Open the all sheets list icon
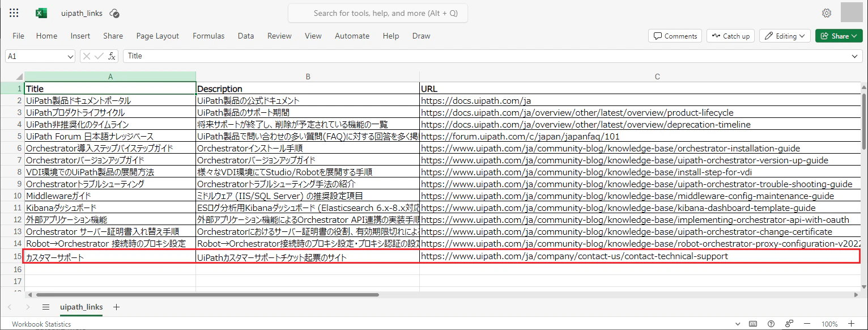 pyautogui.click(x=46, y=307)
